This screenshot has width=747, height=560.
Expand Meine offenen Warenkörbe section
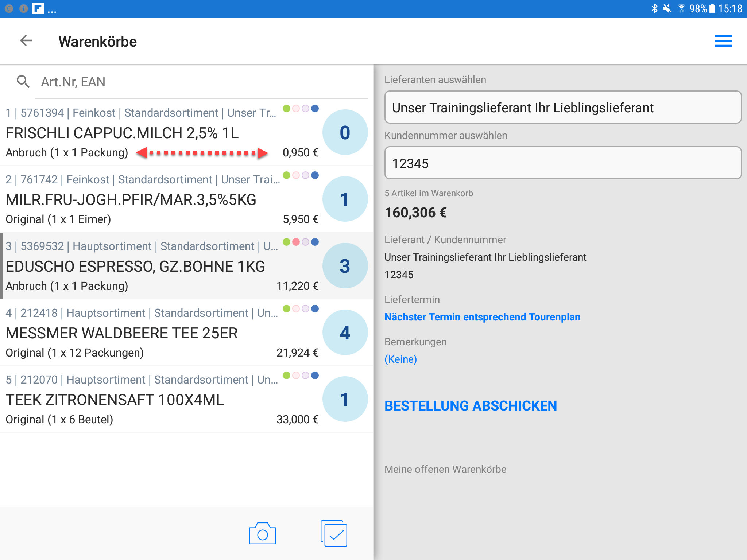click(445, 469)
